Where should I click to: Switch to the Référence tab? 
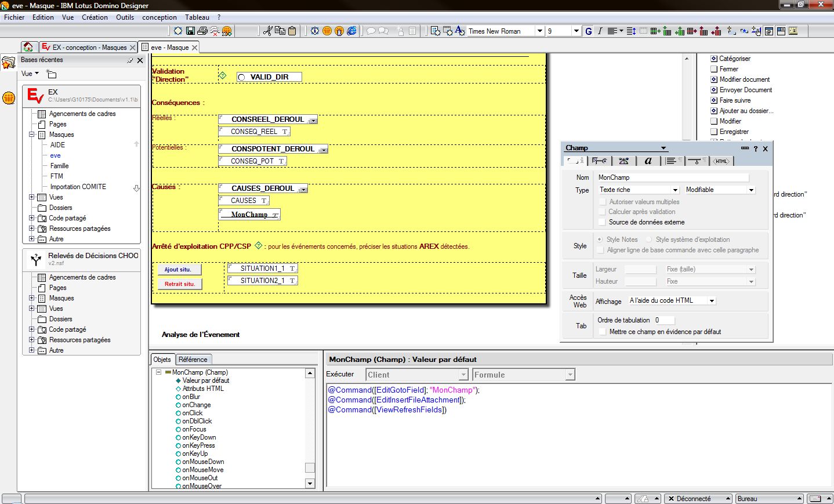(x=193, y=360)
